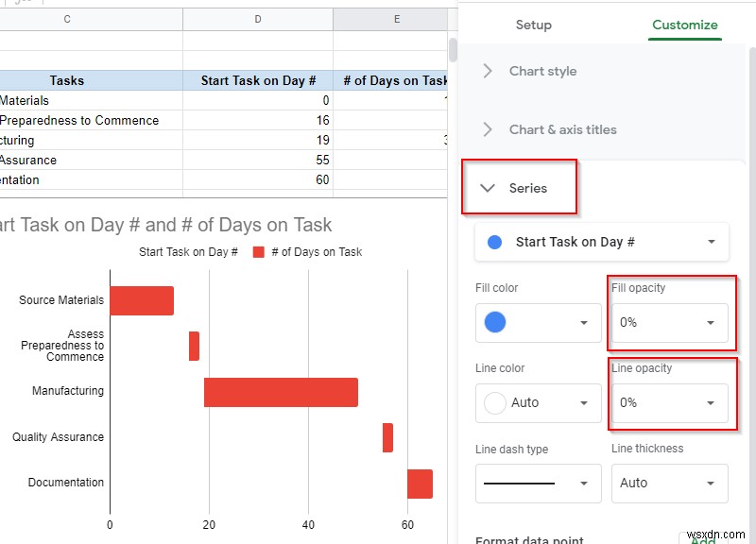Expand the Chart & axis titles section
756x544 pixels.
click(x=561, y=129)
